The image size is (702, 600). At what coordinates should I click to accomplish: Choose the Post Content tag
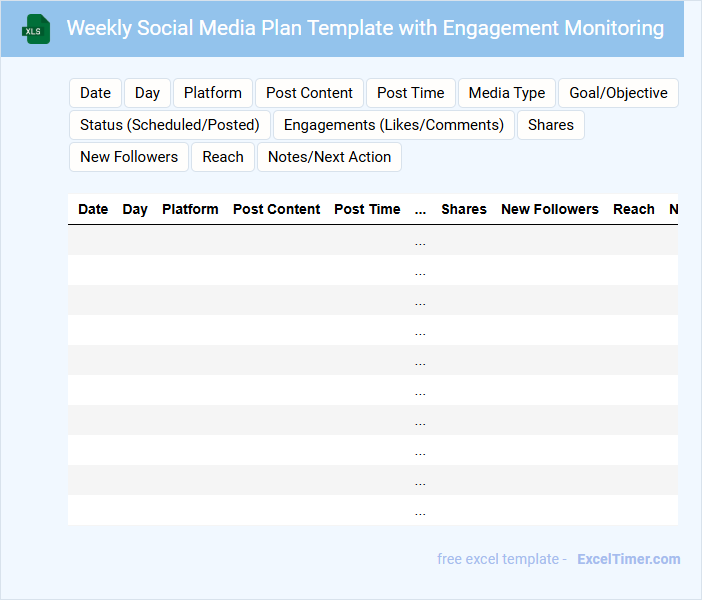coord(309,93)
